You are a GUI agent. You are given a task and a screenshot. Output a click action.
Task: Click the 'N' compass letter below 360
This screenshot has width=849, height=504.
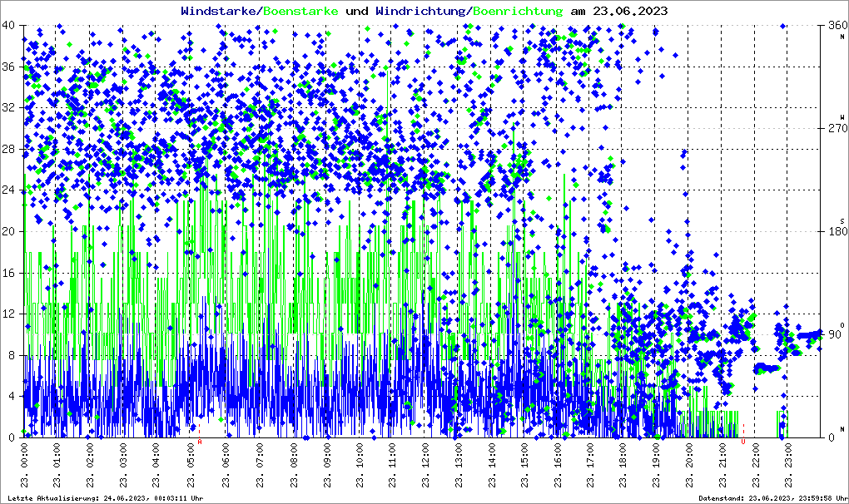point(842,37)
